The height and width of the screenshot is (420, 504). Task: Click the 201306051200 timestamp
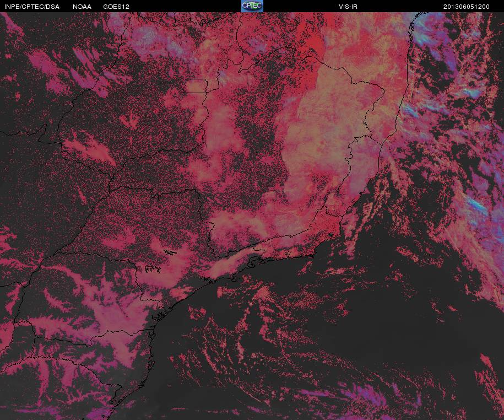click(467, 7)
